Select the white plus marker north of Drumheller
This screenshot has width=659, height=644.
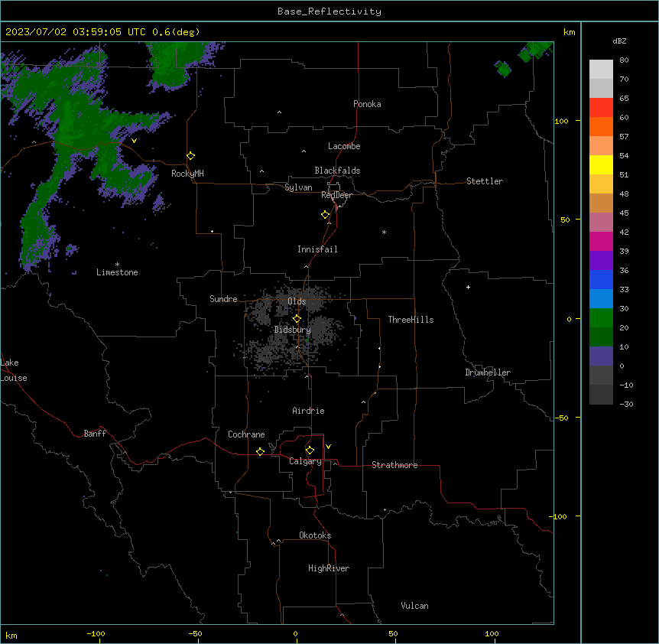tap(468, 287)
